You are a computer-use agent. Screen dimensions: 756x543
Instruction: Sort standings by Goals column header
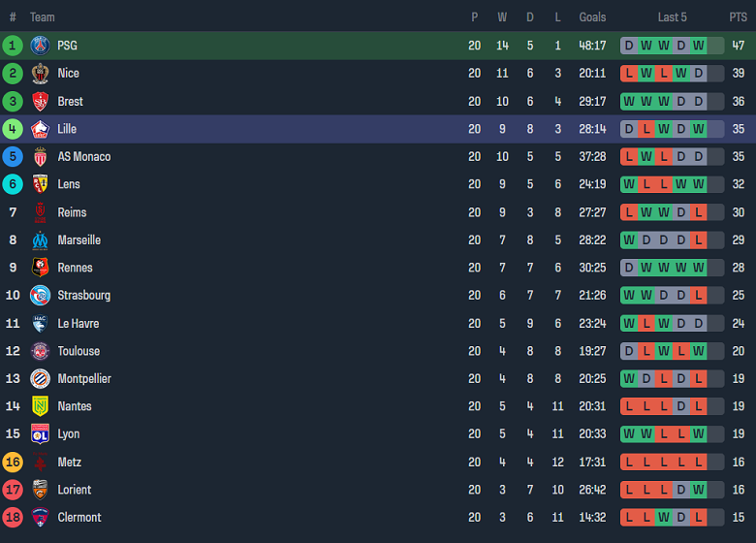(592, 17)
